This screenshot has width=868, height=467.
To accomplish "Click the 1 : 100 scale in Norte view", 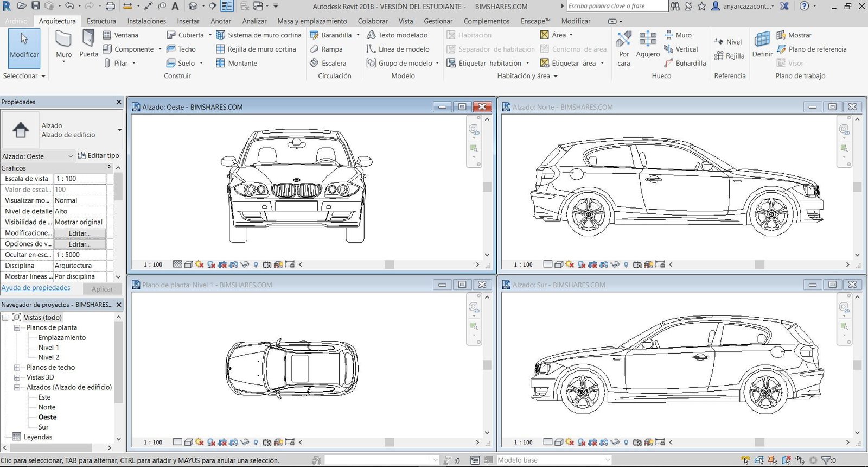I will pyautogui.click(x=523, y=264).
